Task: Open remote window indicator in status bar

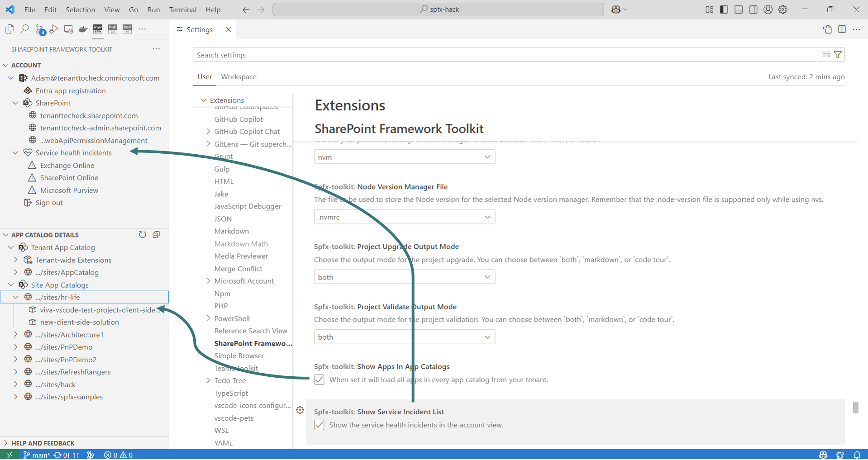Action: (x=10, y=455)
